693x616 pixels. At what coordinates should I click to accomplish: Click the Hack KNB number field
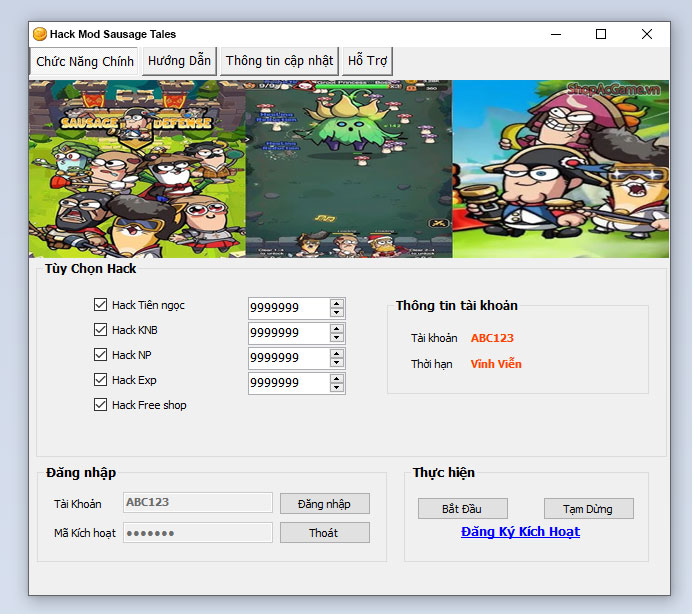(x=289, y=333)
